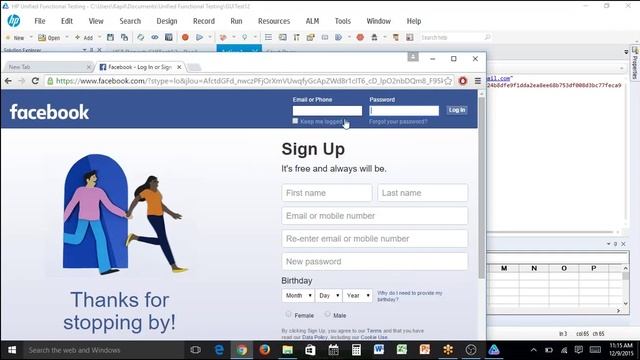Click the Forgot your password link
The height and width of the screenshot is (360, 640).
(398, 122)
